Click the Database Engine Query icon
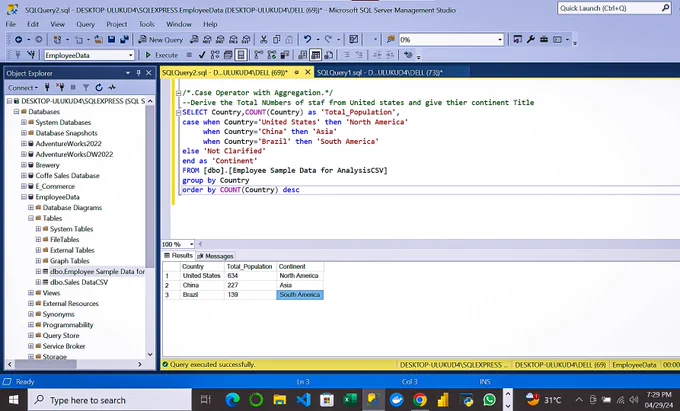680x411 pixels. point(194,39)
